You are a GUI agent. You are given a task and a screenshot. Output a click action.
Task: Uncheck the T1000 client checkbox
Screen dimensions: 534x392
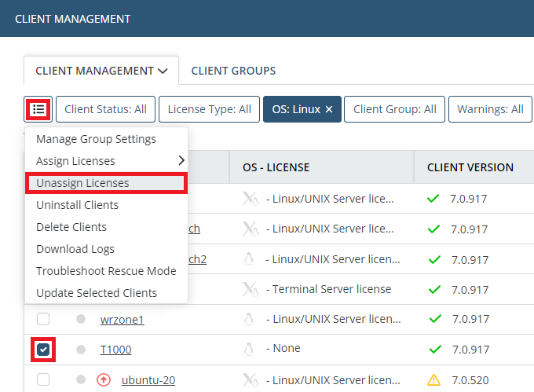[x=43, y=350]
